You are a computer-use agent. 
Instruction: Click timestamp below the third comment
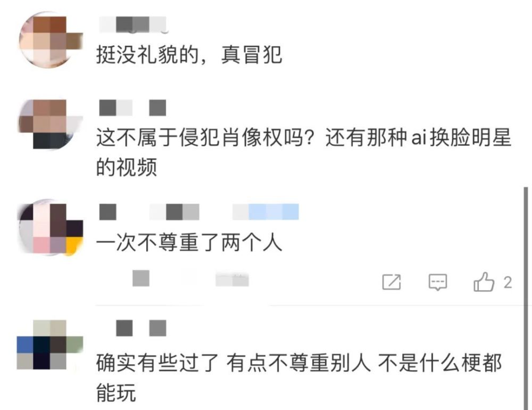[x=141, y=278]
